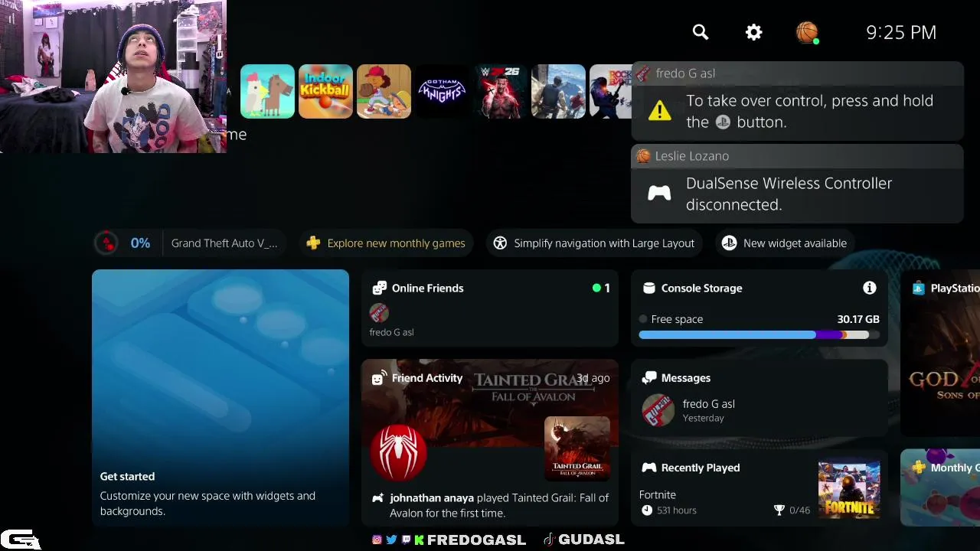Select the Backyard Baseball game tile
980x551 pixels.
click(x=384, y=92)
